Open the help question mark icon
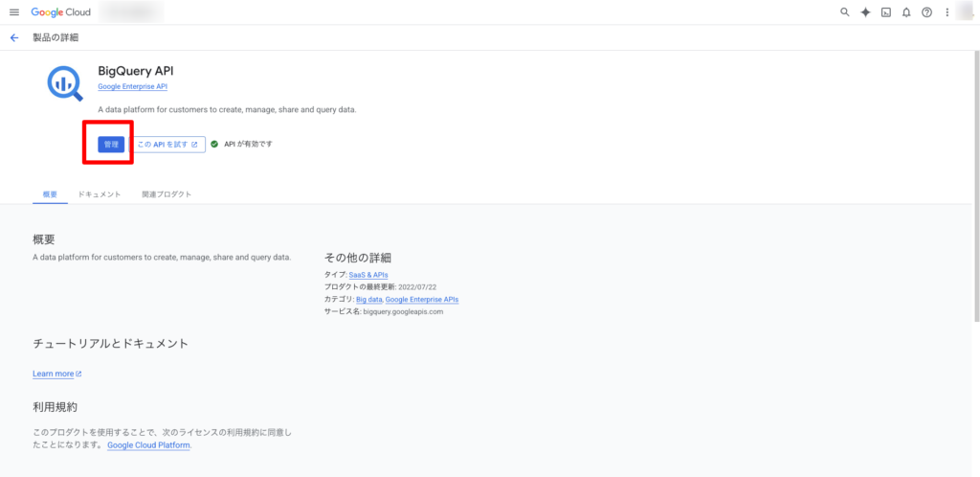 pyautogui.click(x=926, y=12)
